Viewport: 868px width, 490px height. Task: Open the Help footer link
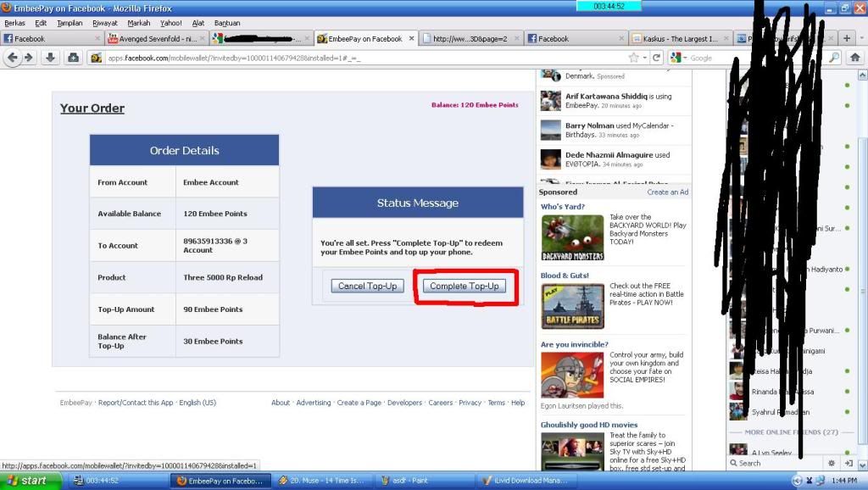click(x=518, y=403)
